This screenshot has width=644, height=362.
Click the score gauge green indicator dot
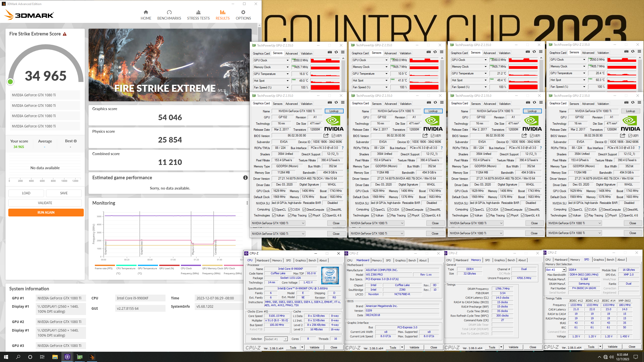(10, 82)
